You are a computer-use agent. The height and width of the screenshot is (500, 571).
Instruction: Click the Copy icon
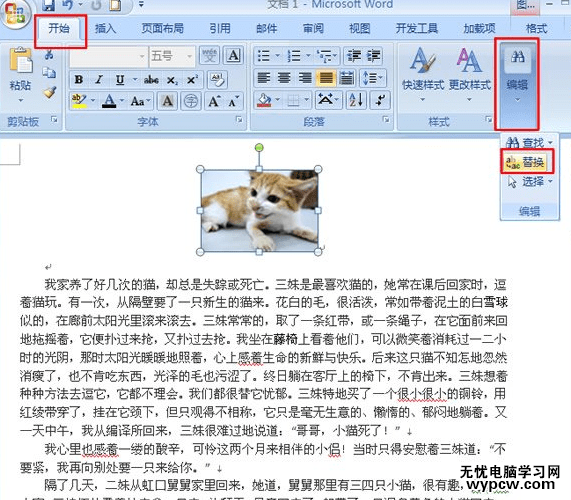click(x=49, y=72)
